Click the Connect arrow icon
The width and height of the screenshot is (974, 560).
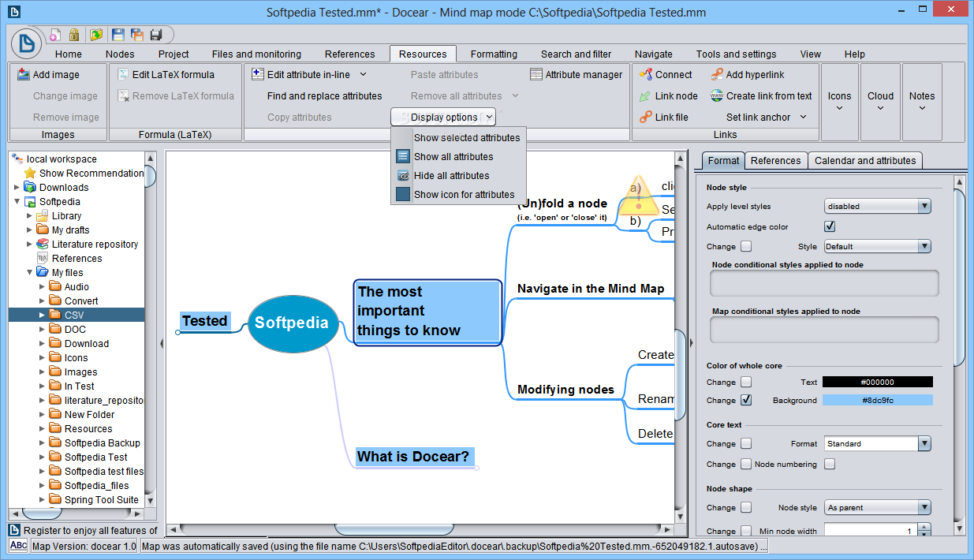coord(645,75)
